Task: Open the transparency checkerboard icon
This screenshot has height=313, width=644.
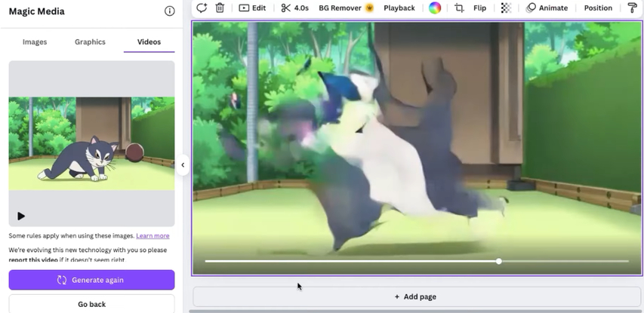Action: [506, 8]
